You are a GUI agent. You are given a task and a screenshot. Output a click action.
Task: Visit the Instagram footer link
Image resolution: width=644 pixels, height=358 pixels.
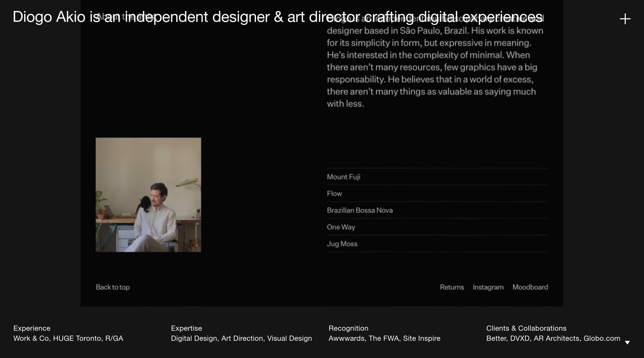488,287
